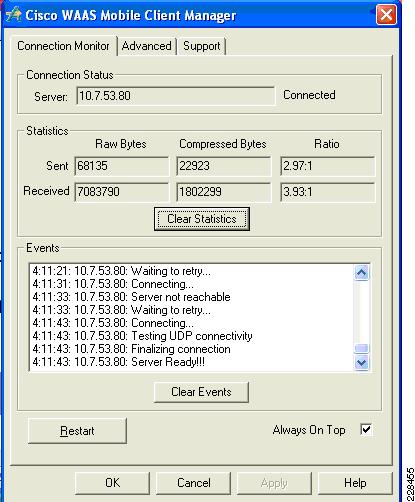The width and height of the screenshot is (415, 502).
Task: Click the Events scroll down arrow
Action: point(362,362)
